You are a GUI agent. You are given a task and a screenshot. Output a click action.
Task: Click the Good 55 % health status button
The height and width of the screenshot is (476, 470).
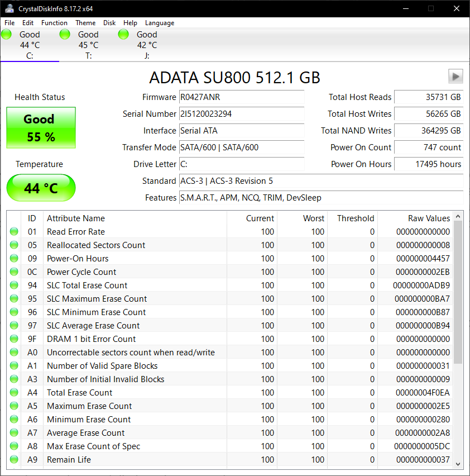41,127
